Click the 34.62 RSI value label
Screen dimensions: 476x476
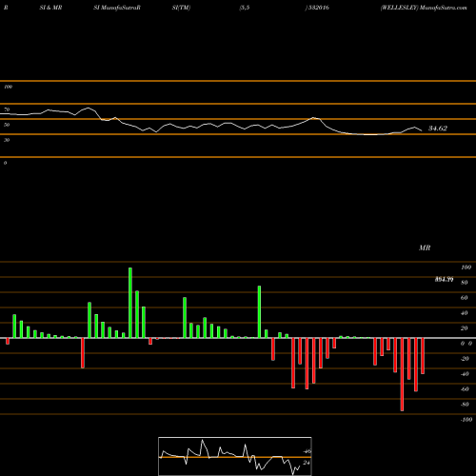(438, 129)
